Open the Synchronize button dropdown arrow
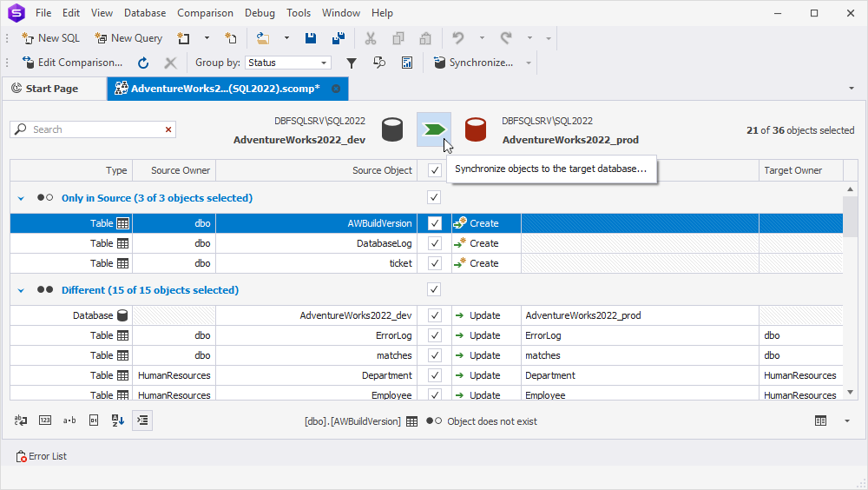This screenshot has height=490, width=868. [528, 63]
